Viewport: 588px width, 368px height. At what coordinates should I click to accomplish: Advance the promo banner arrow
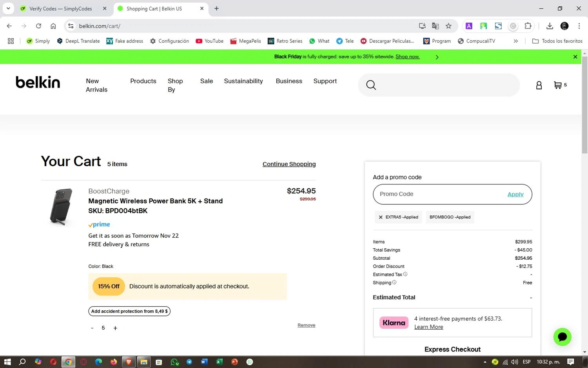tap(437, 57)
